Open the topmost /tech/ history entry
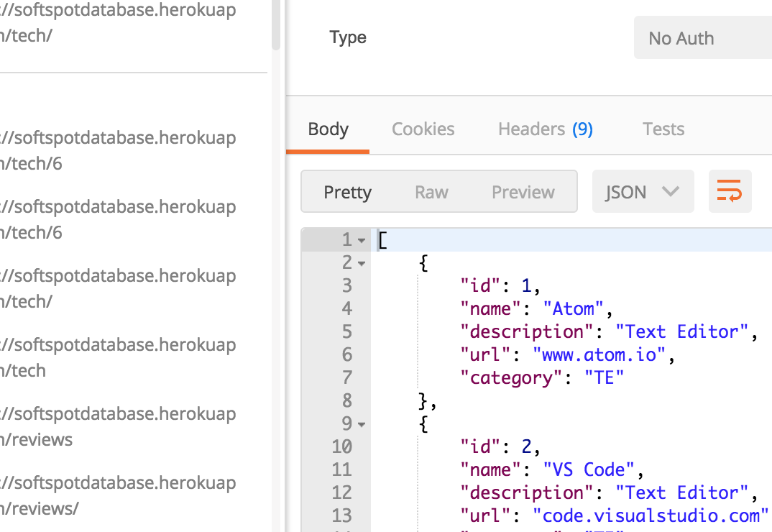772x532 pixels. tap(118, 22)
